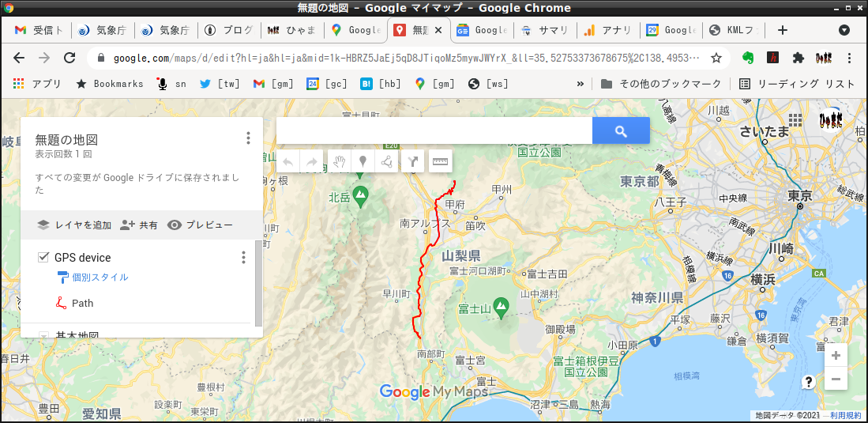Switch to the 受信ト Gmail tab
The height and width of the screenshot is (423, 868).
(x=39, y=31)
